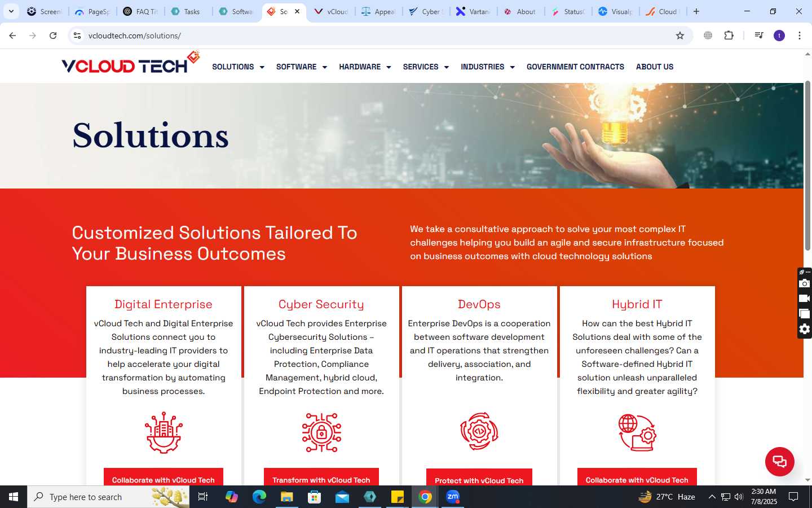The height and width of the screenshot is (508, 812).
Task: Open the tab search dropdown arrow
Action: [11, 11]
